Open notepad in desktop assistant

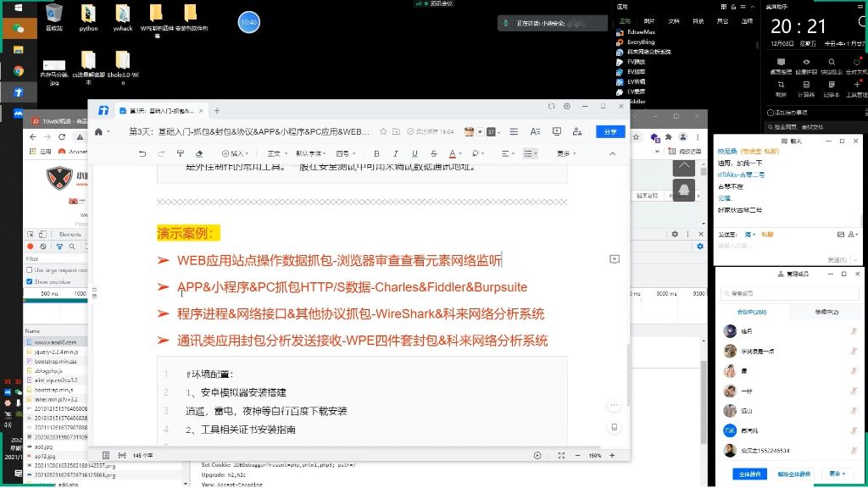point(832,88)
